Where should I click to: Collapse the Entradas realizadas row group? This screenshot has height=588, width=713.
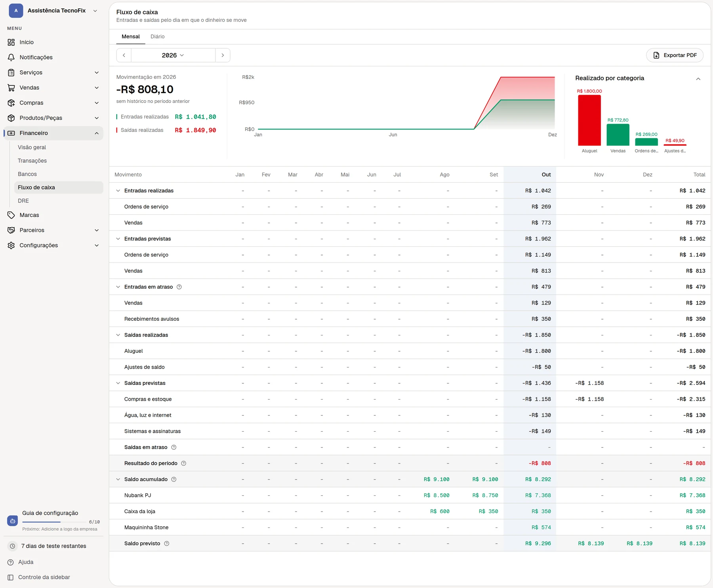pyautogui.click(x=118, y=191)
